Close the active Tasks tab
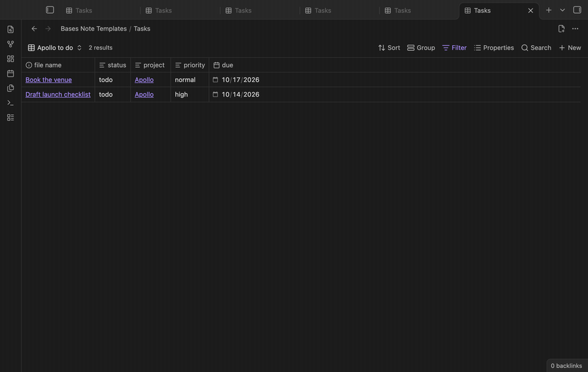This screenshot has height=372, width=588. click(x=531, y=10)
